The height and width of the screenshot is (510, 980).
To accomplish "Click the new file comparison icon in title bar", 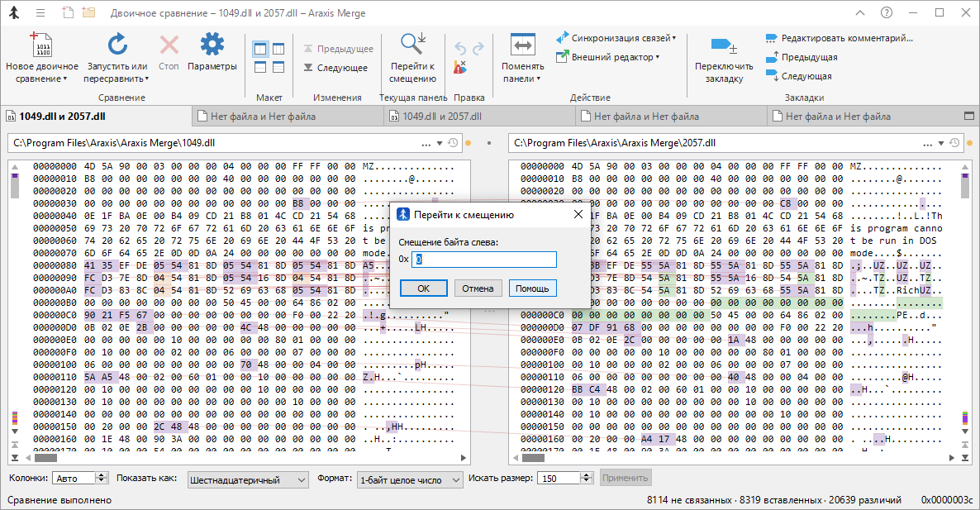I will pyautogui.click(x=68, y=12).
